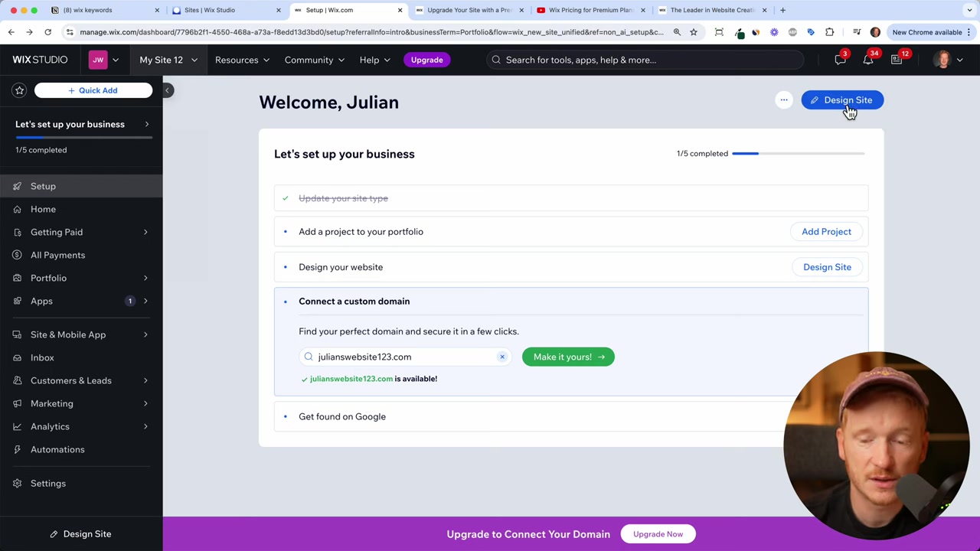Screen dimensions: 980x551
Task: Open the chat messages icon with 3 badge
Action: pos(840,60)
